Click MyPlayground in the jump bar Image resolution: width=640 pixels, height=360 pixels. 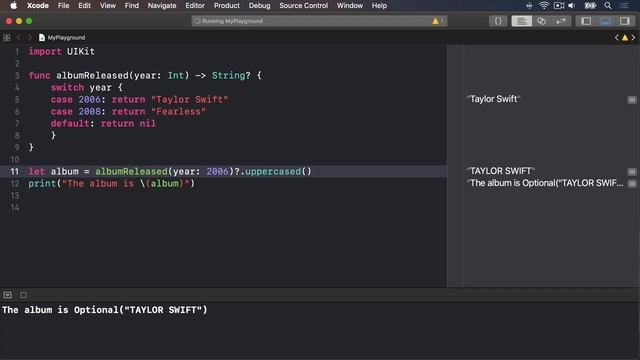click(x=62, y=38)
